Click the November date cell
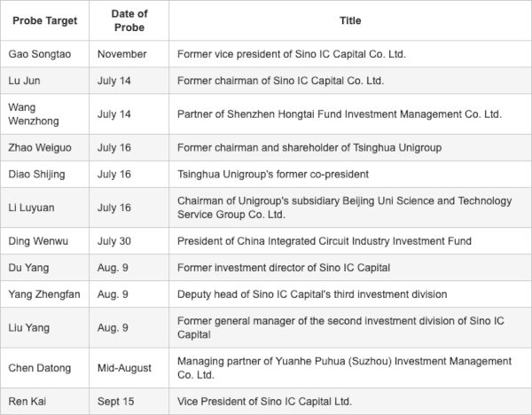 (122, 54)
